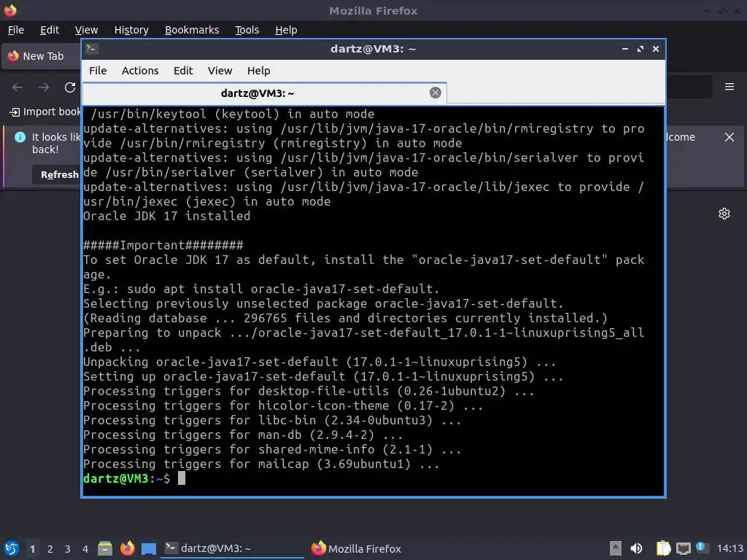Click the '#####Important########' line
Image resolution: width=747 pixels, height=560 pixels.
tap(163, 245)
